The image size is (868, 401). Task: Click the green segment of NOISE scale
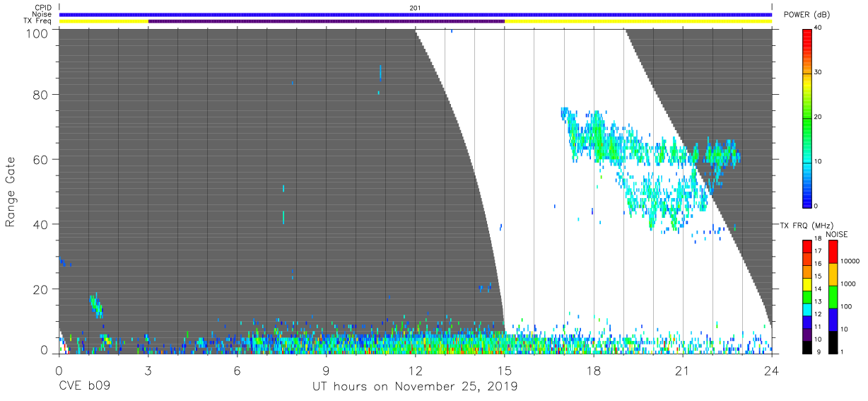pyautogui.click(x=833, y=296)
